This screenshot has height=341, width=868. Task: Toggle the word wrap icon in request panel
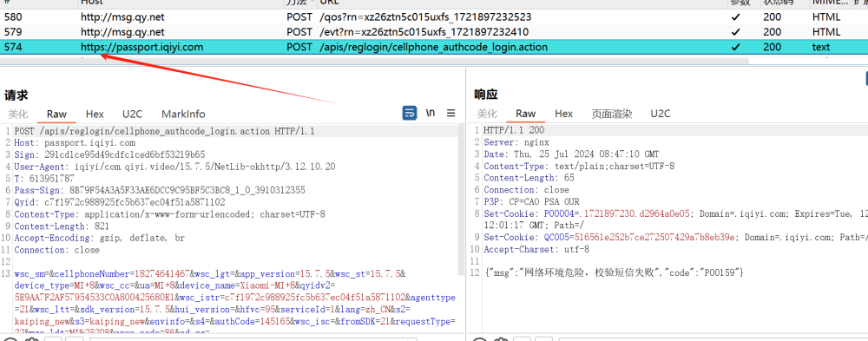[409, 114]
